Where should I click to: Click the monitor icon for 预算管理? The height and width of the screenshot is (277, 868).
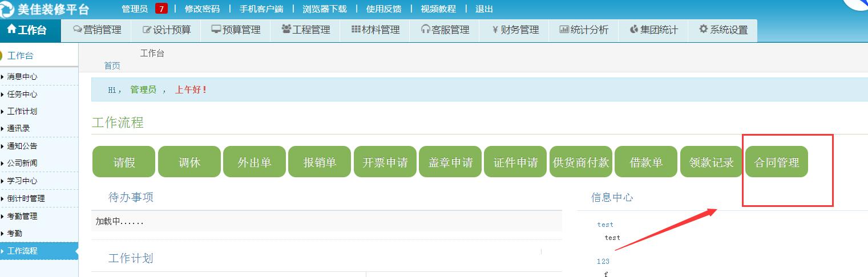click(x=216, y=30)
